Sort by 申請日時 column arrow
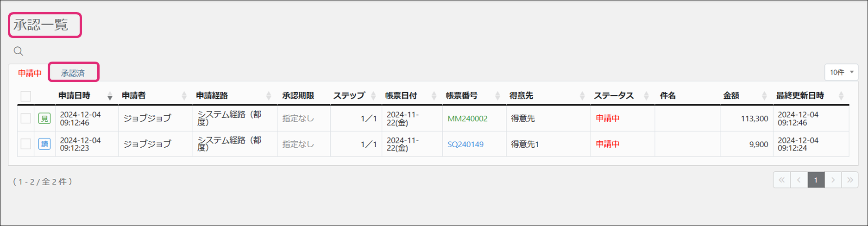This screenshot has height=226, width=868. pyautogui.click(x=110, y=96)
